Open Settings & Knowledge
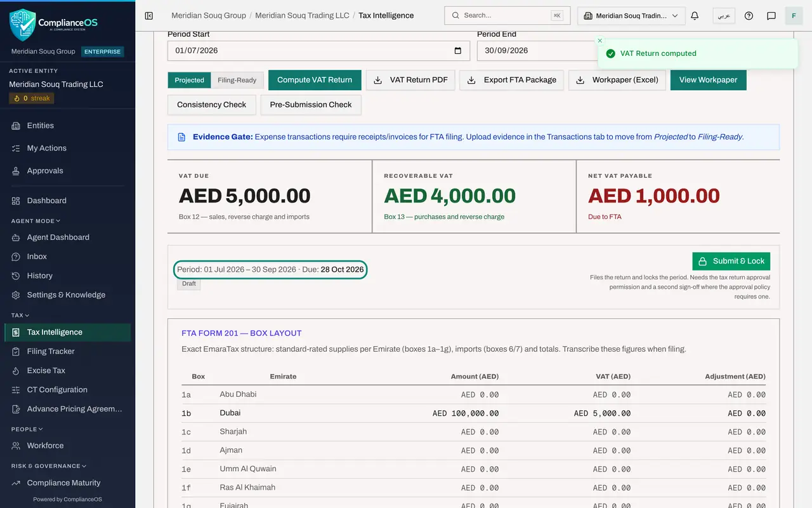This screenshot has width=812, height=508. [68, 295]
